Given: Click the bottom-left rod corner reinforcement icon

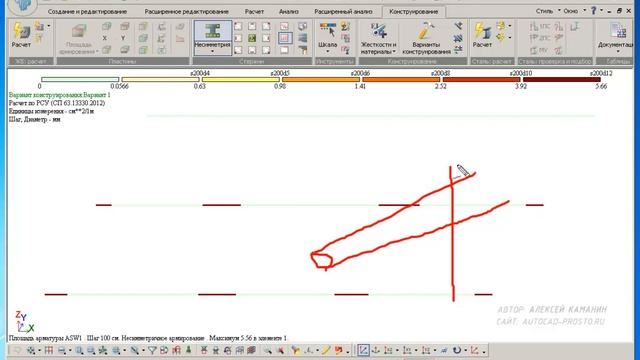Looking at the screenshot, I should pos(238,50).
